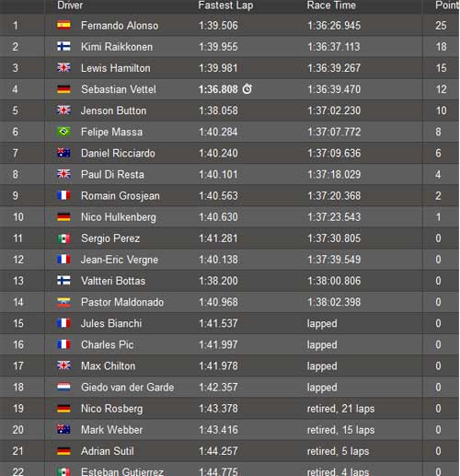Sort by the Fastest Lap column header

[x=225, y=6]
